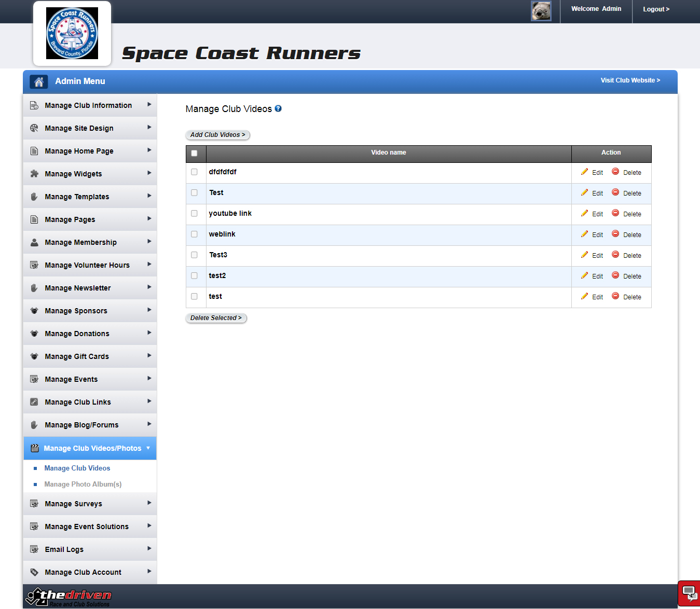Viewport: 700px width, 609px height.
Task: Expand the Manage Events submenu arrow
Action: click(149, 379)
